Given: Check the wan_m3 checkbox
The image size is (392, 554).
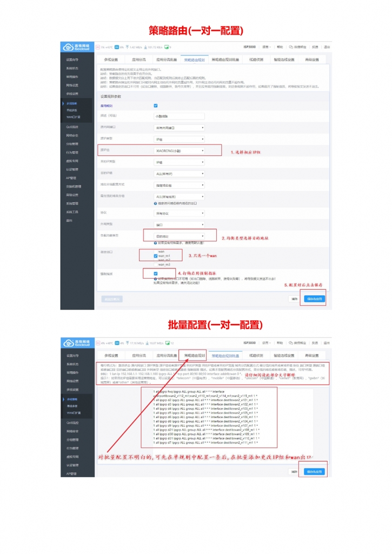Looking at the screenshot, I should pyautogui.click(x=156, y=264).
